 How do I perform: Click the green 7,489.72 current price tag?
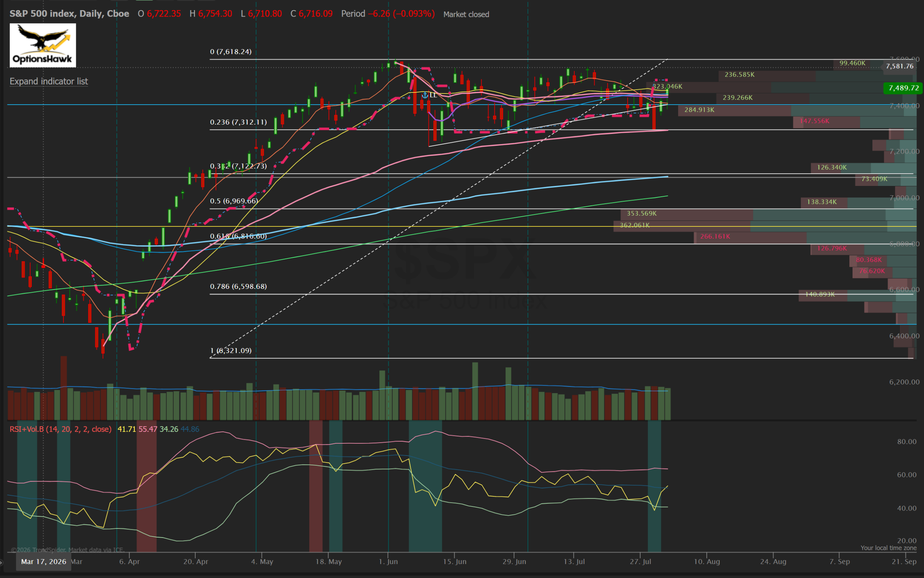click(903, 88)
